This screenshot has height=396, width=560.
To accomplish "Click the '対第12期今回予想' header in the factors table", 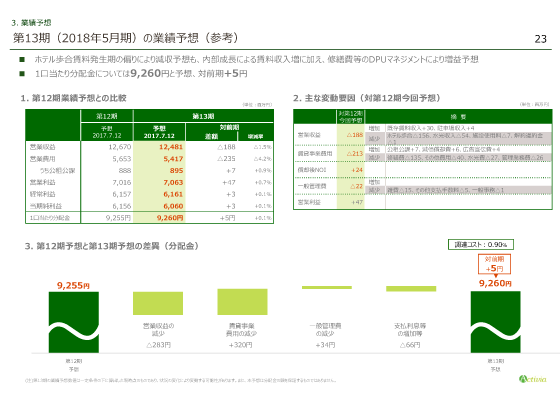I will (351, 117).
